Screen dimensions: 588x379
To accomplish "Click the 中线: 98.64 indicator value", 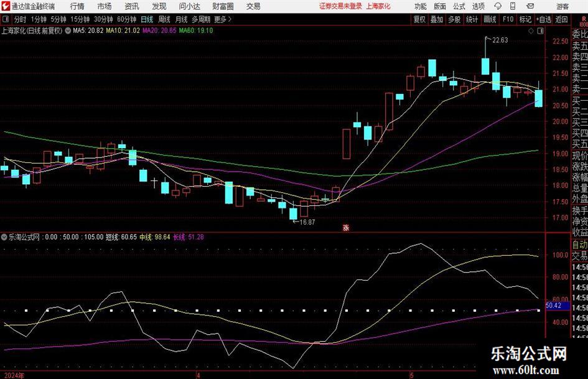I will [x=155, y=237].
